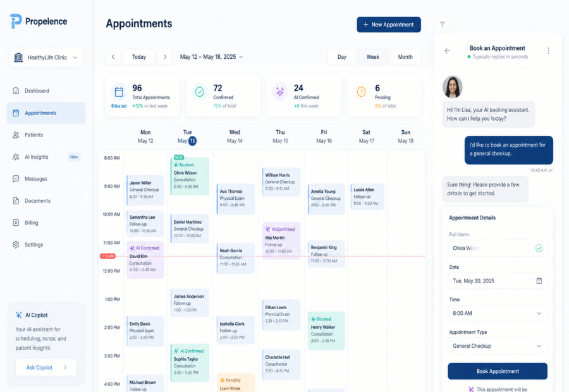Open Olivia Wilson AI Booked consultation
The height and width of the screenshot is (392, 569).
pos(190,176)
